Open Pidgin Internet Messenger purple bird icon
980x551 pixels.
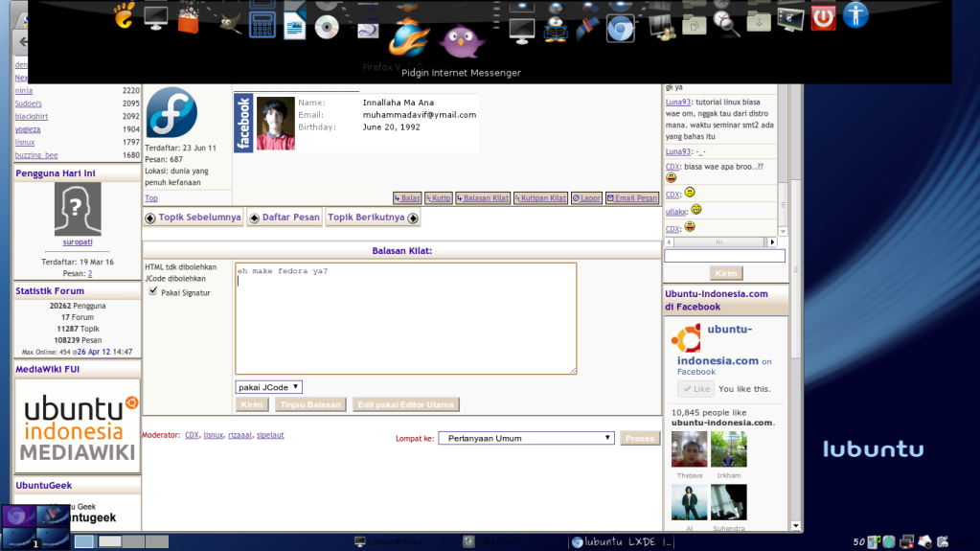[461, 40]
